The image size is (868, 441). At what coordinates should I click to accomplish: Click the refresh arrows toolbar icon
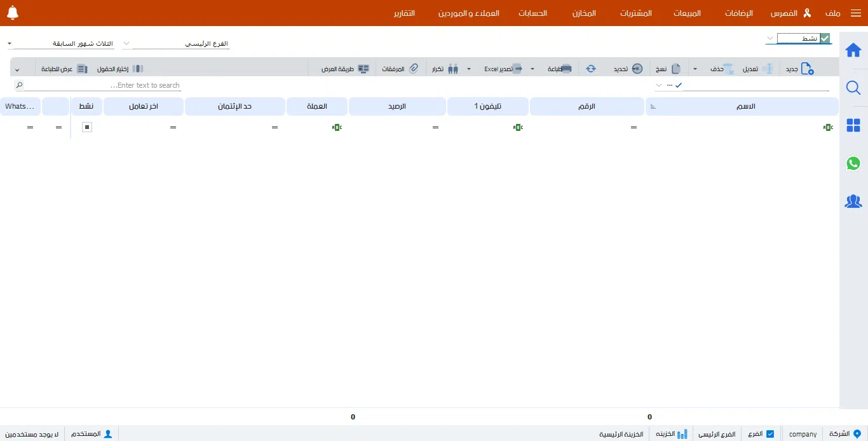point(591,69)
